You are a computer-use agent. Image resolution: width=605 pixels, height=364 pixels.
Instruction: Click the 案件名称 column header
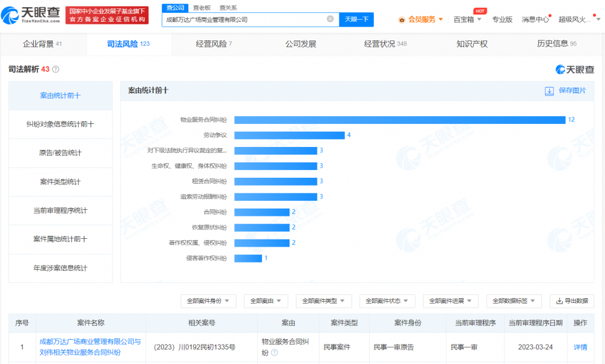91,323
